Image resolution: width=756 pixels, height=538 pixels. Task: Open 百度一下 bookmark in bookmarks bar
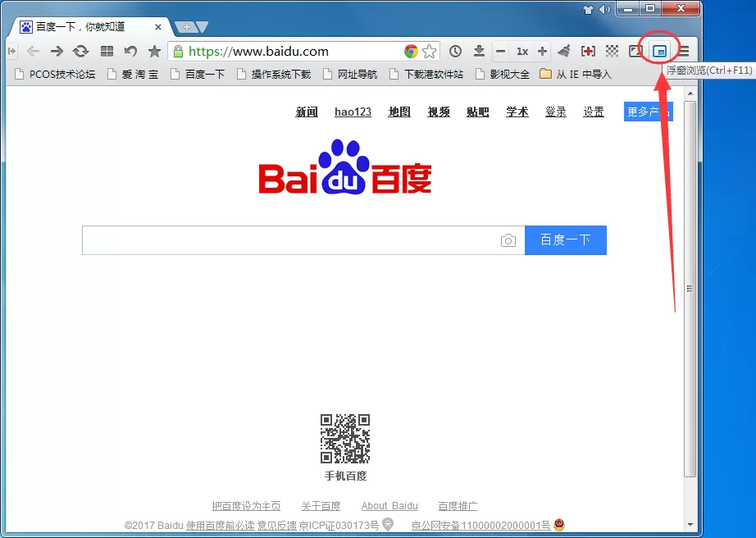(x=198, y=75)
